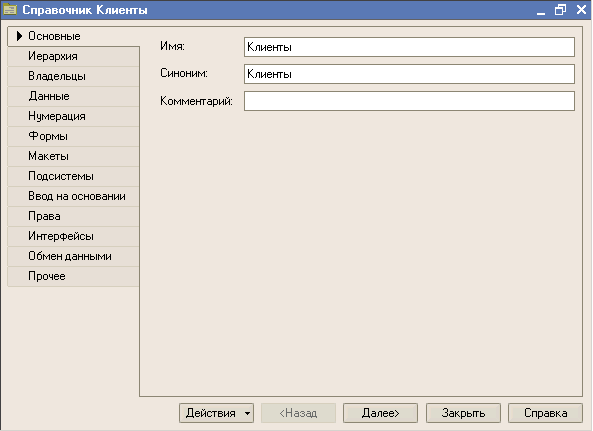The image size is (593, 431).
Task: Click the catalog icon in title bar
Action: (x=10, y=9)
